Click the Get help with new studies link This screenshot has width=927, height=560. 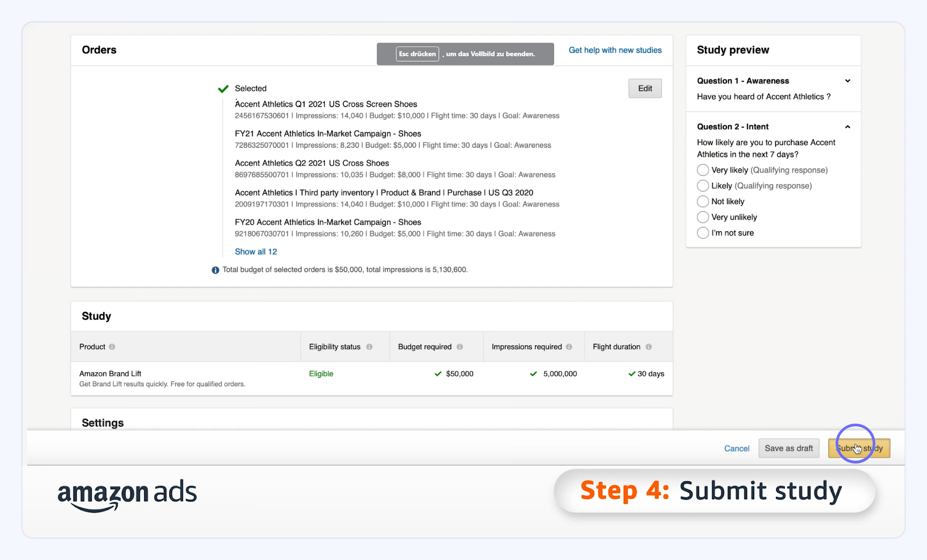coord(615,49)
